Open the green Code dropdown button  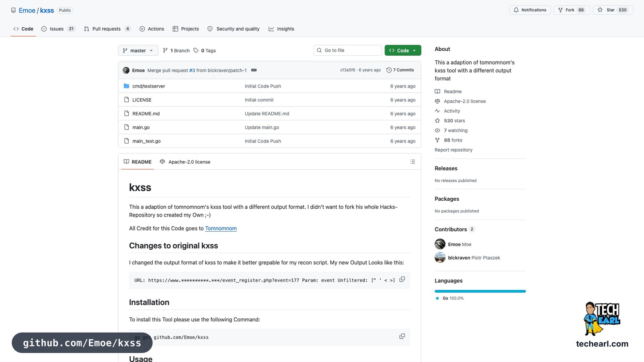402,50
